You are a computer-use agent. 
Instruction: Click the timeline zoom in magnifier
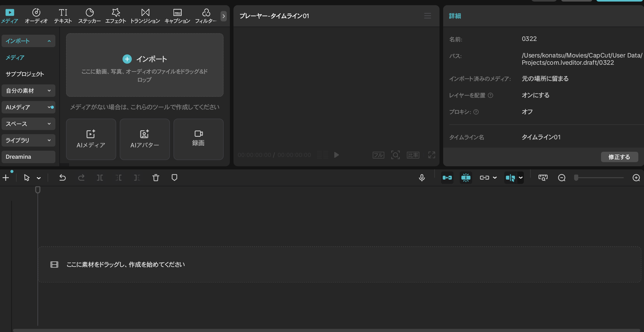(636, 178)
